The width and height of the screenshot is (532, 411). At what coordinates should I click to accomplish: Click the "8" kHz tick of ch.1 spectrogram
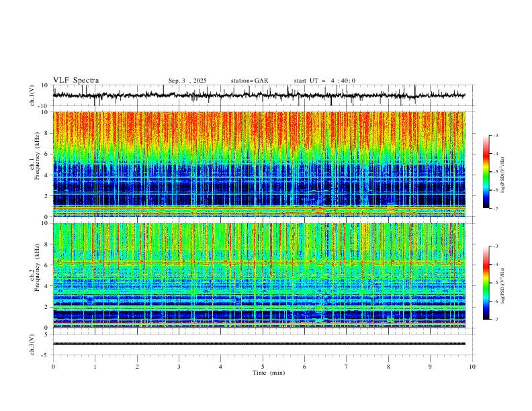(47, 133)
